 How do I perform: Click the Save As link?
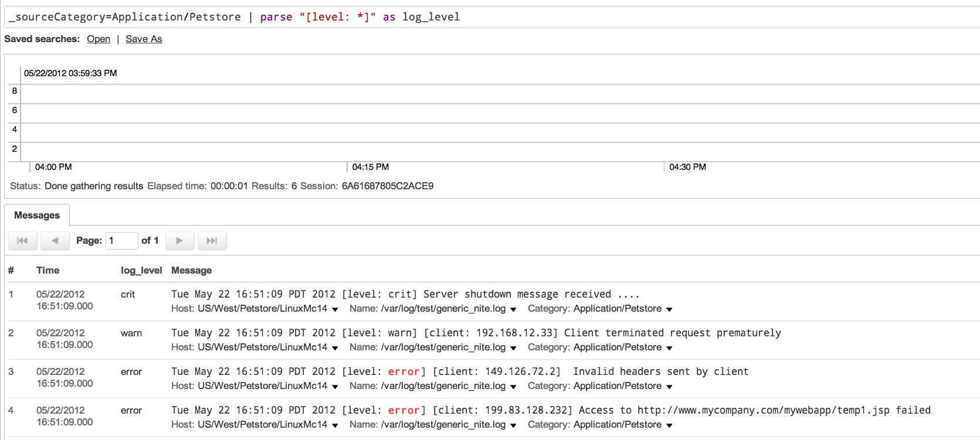tap(144, 39)
